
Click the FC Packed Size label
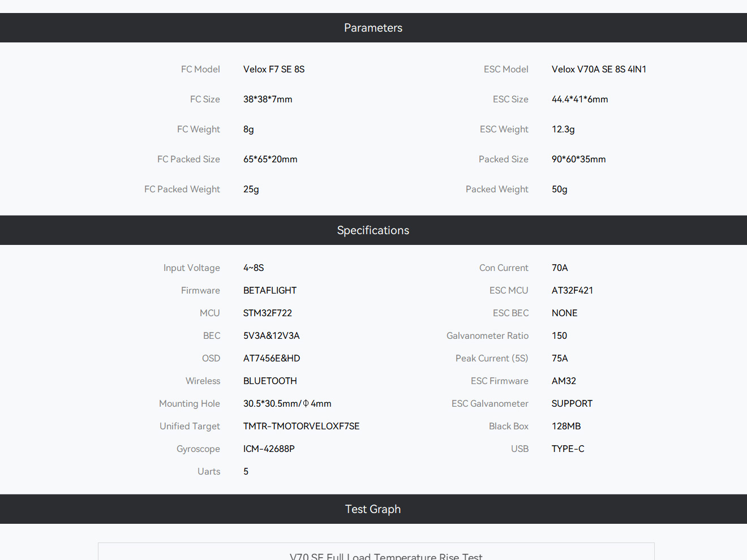[188, 159]
